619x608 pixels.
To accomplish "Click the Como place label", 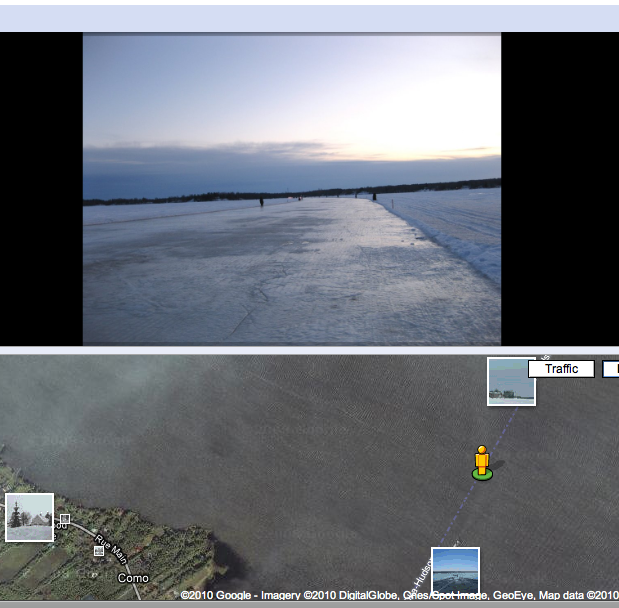I will click(133, 578).
